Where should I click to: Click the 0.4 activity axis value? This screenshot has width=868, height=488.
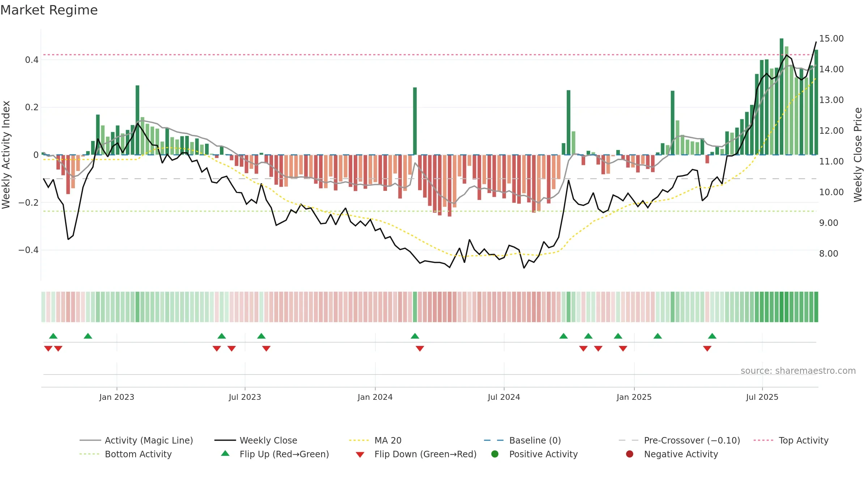coord(32,60)
